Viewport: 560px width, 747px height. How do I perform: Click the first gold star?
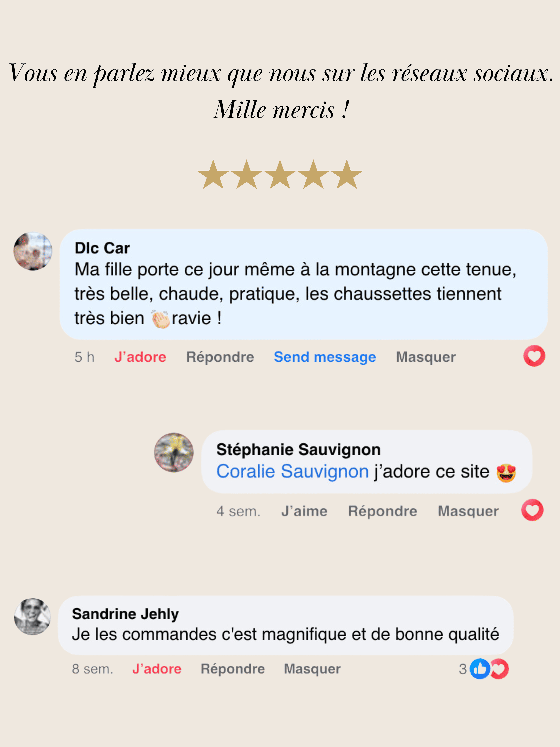click(x=213, y=175)
